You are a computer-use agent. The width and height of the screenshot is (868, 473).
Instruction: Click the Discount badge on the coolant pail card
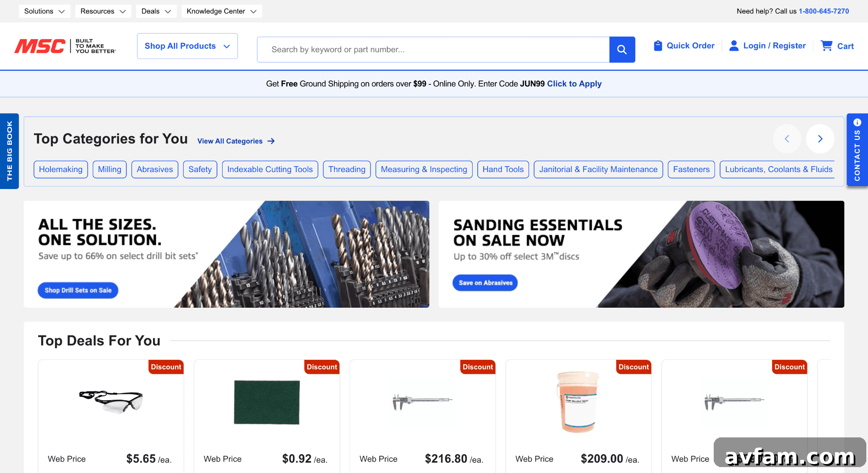click(x=634, y=367)
